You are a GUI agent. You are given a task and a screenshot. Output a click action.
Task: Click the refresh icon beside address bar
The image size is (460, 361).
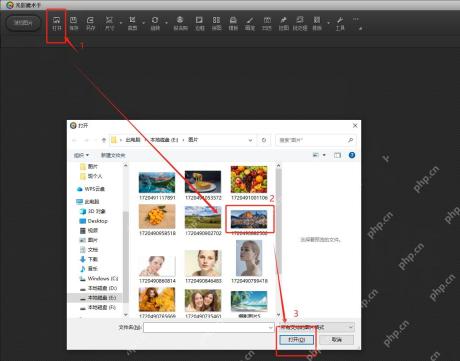264,140
